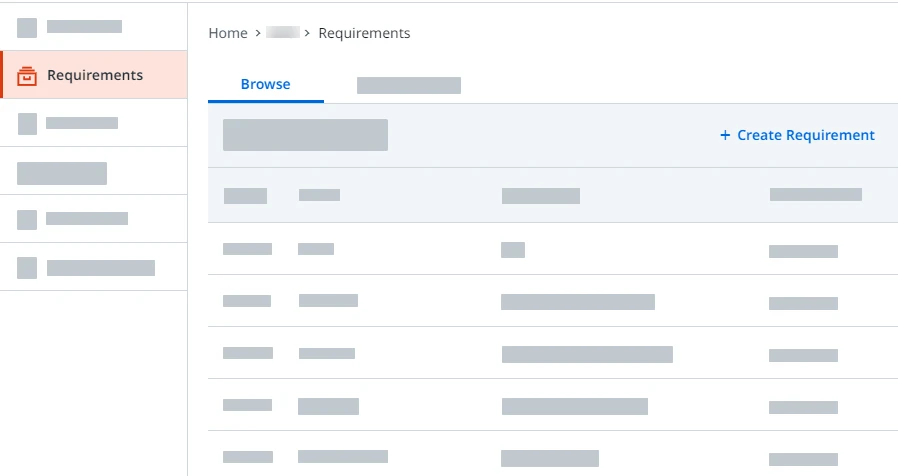898x476 pixels.
Task: Focus the large placeholder filter box left of Create Requirement
Action: coord(305,135)
